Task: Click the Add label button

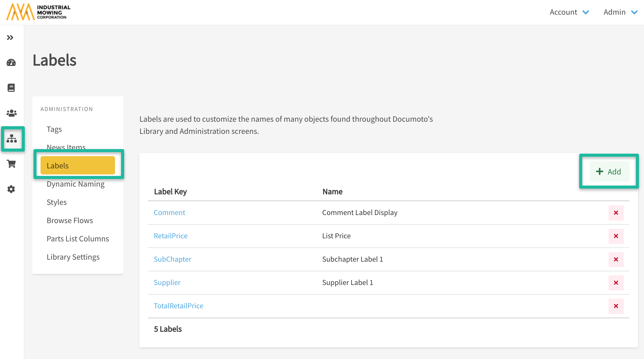Action: point(609,172)
